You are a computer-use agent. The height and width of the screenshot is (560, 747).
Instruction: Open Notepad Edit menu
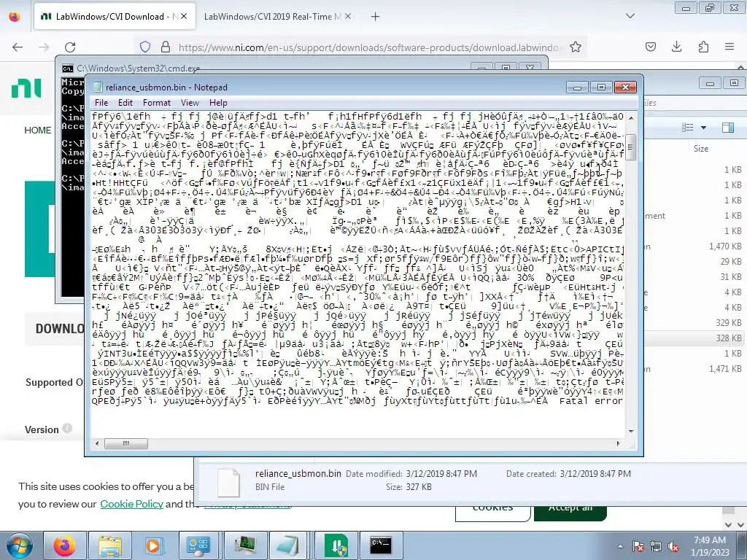coord(125,103)
